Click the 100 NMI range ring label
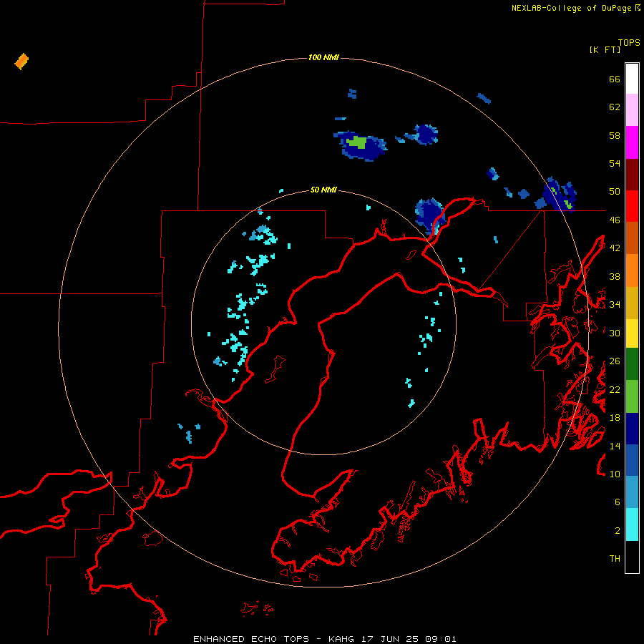This screenshot has width=644, height=644. (323, 57)
